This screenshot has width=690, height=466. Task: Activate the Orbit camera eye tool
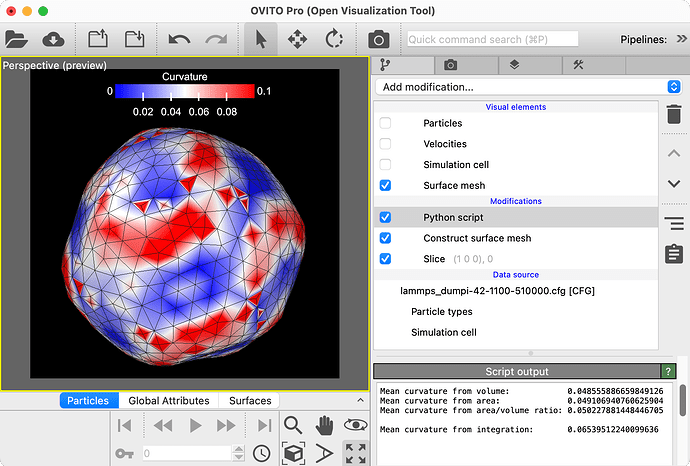click(x=356, y=425)
